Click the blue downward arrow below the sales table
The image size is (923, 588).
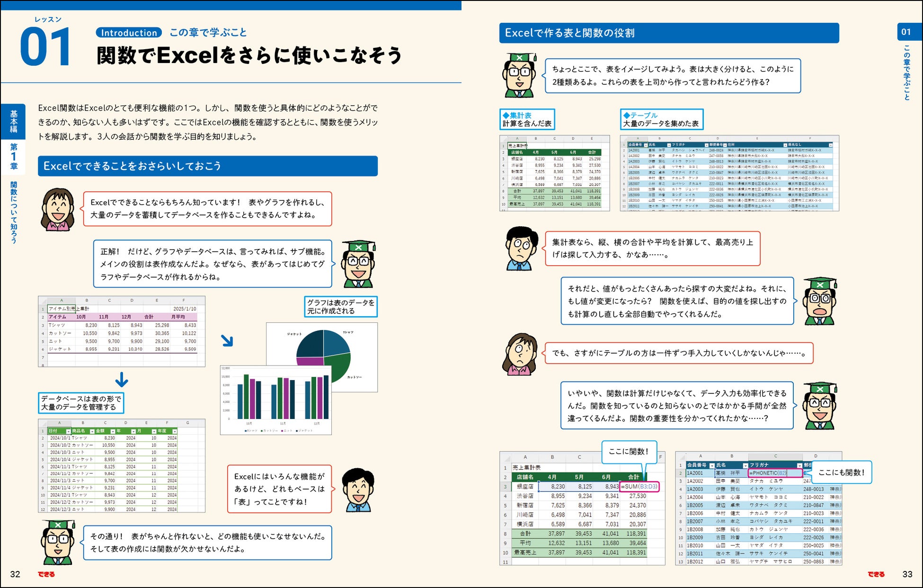coord(122,380)
